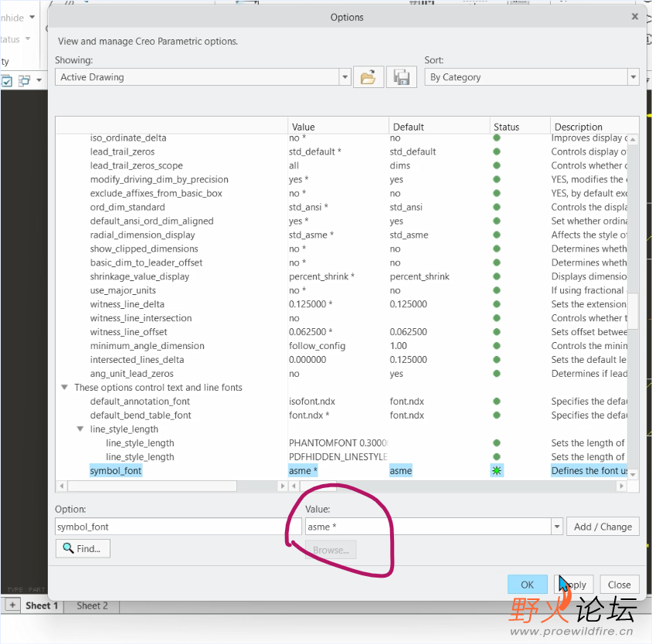Click left arrow of value columns scrollbar
Viewport: 652px width, 644px height.
point(294,486)
